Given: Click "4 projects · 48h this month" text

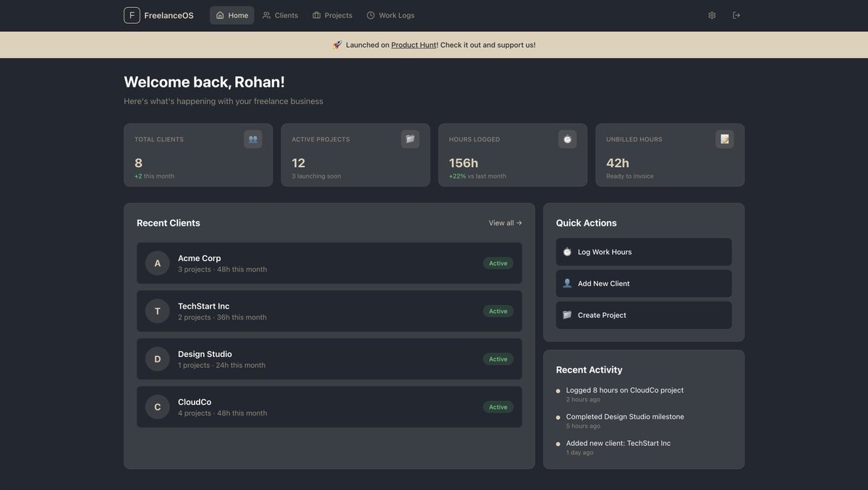Looking at the screenshot, I should [x=223, y=413].
